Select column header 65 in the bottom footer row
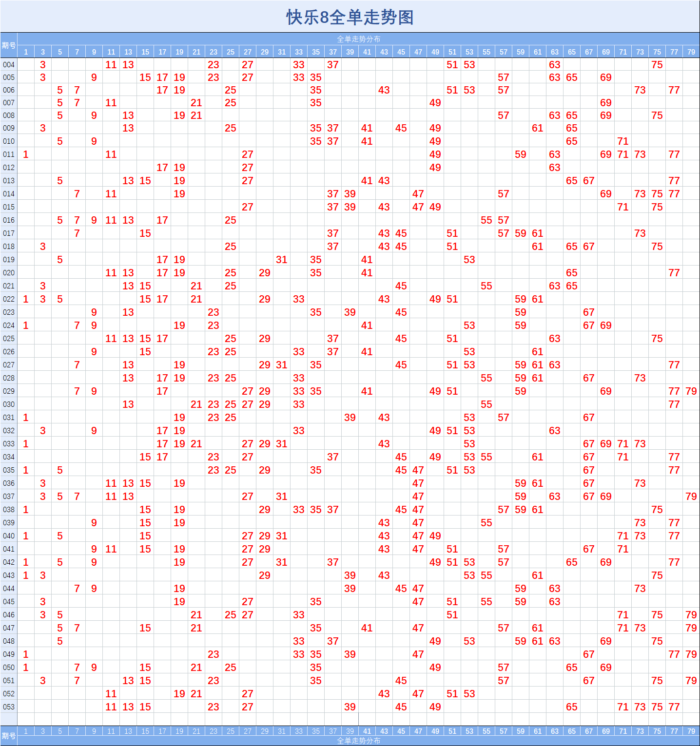Viewport: 700px width, 746px height. (572, 731)
